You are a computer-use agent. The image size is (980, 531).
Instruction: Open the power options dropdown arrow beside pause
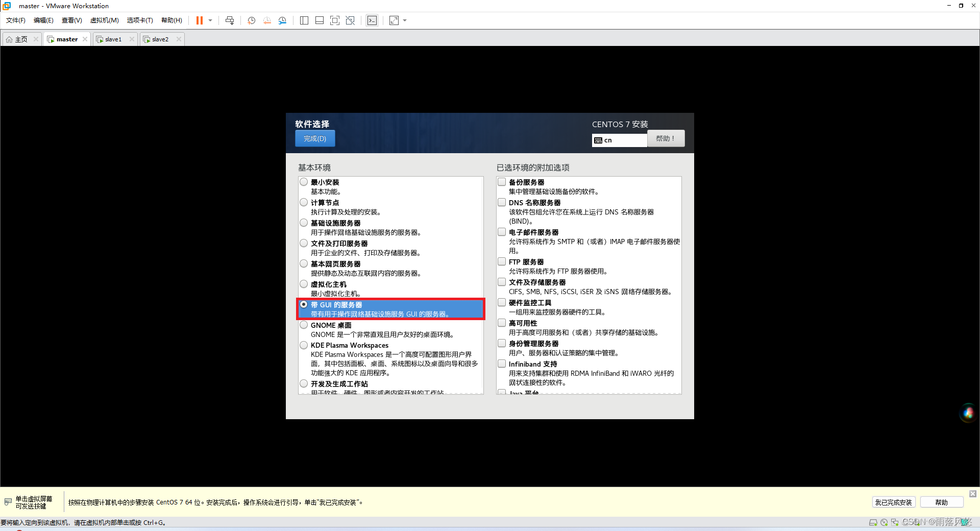click(210, 20)
